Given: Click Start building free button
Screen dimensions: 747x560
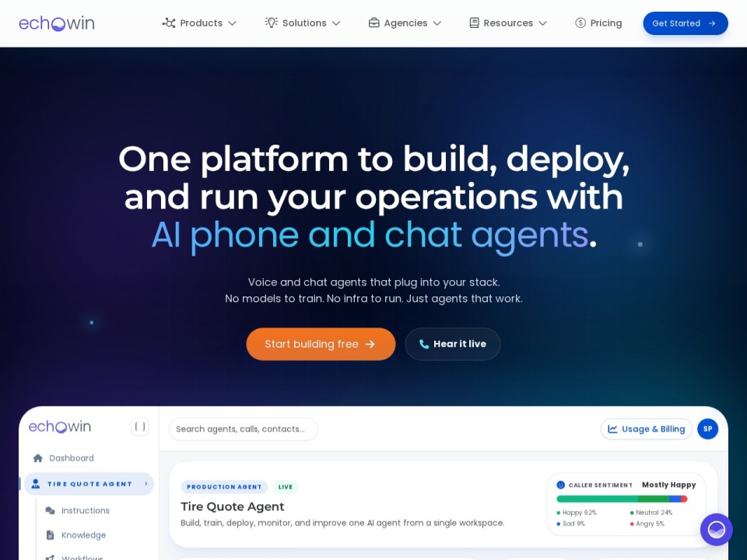Looking at the screenshot, I should pos(321,344).
